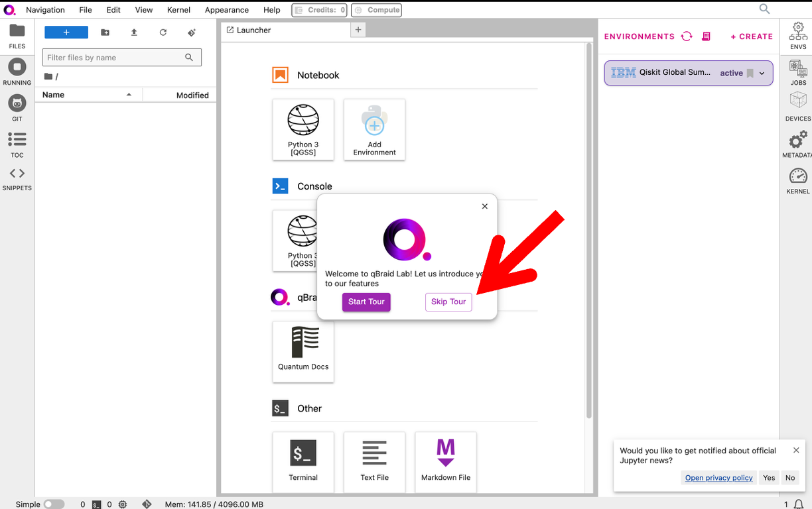
Task: Click the blue New Launcher plus button
Action: pyautogui.click(x=66, y=32)
